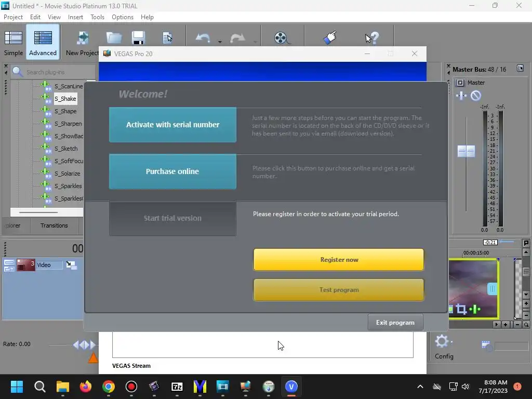
Task: Zoom out the timeline with minus button
Action: (517, 324)
